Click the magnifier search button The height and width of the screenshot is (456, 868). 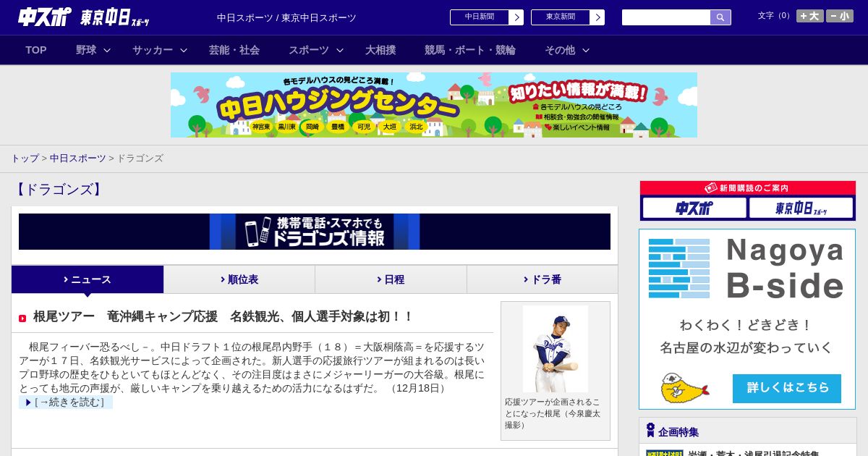pyautogui.click(x=720, y=17)
